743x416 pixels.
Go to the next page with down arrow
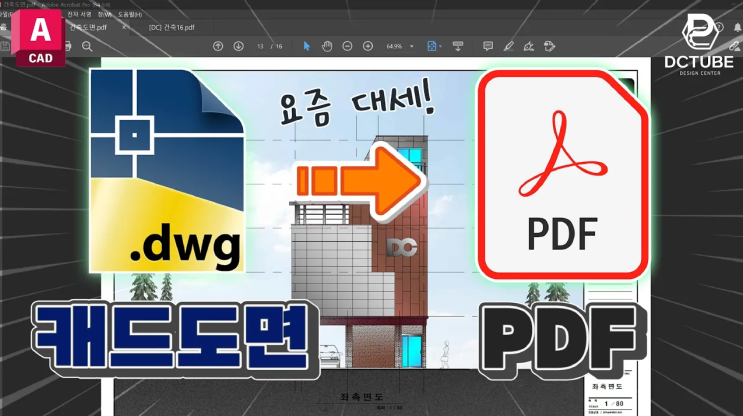(238, 46)
